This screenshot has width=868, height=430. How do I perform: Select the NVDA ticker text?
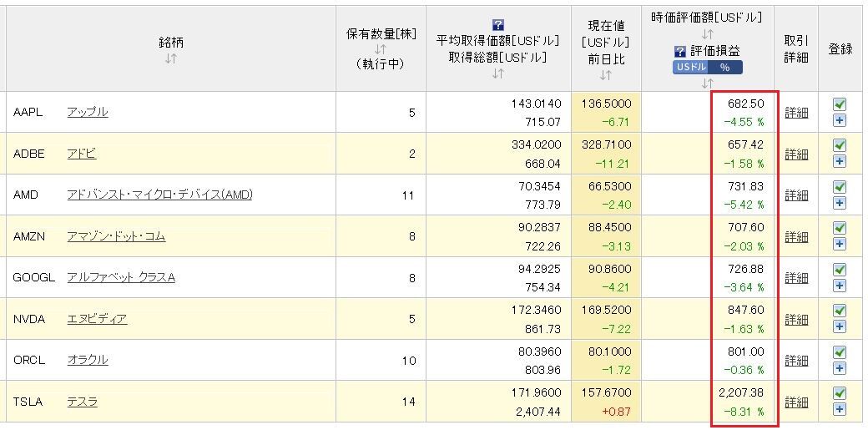(29, 319)
